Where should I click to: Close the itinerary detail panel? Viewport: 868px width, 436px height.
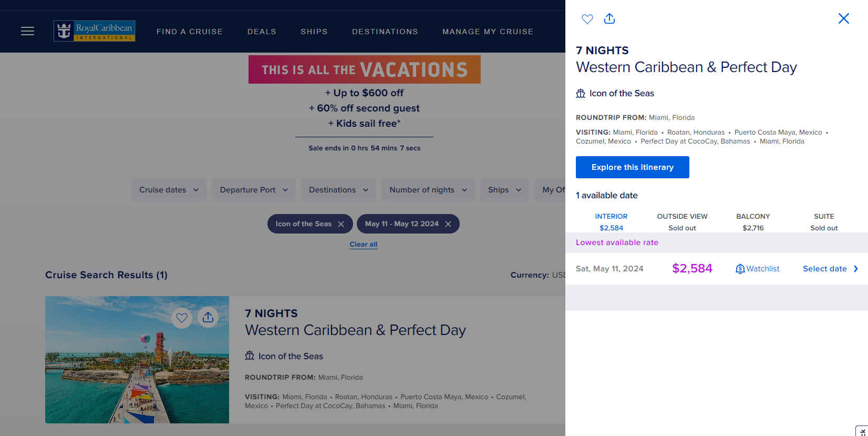click(844, 18)
